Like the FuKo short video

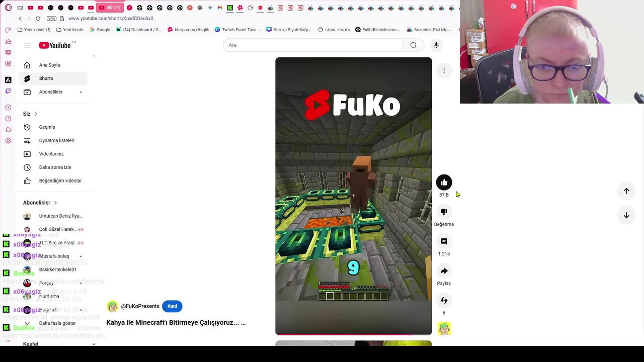444,183
